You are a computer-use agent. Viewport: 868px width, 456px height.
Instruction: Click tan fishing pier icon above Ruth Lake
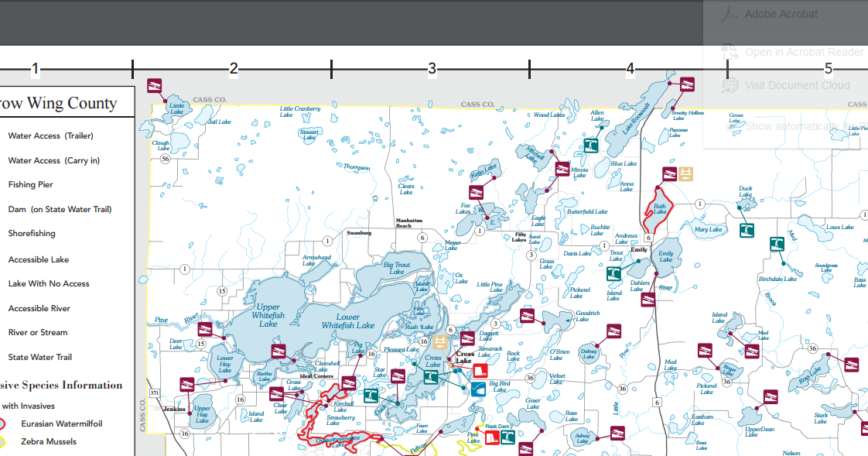(686, 174)
